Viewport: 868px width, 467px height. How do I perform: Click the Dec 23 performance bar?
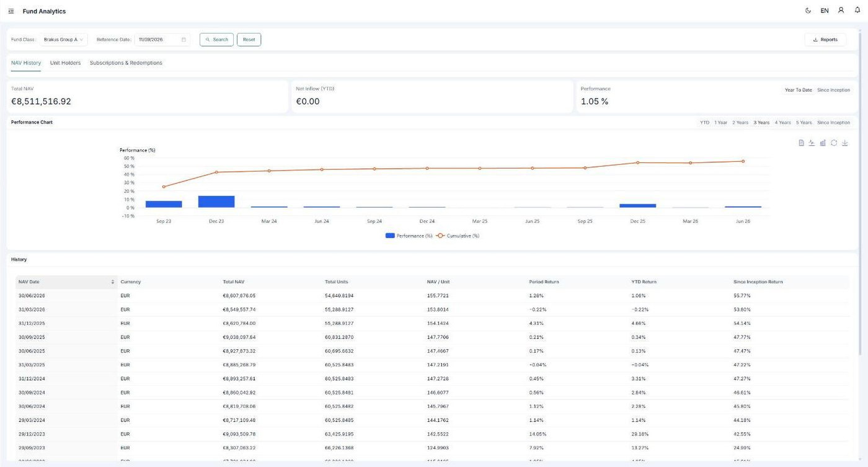(x=216, y=202)
